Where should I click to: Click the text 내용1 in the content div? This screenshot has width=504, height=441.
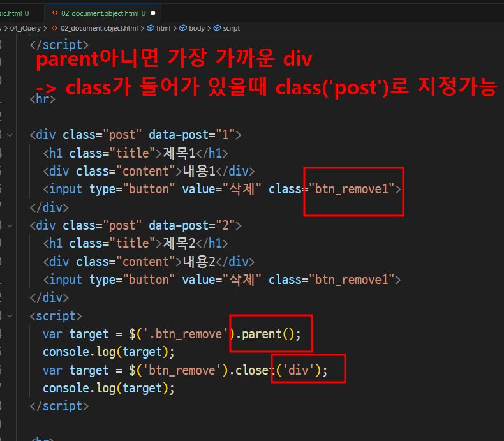[199, 171]
